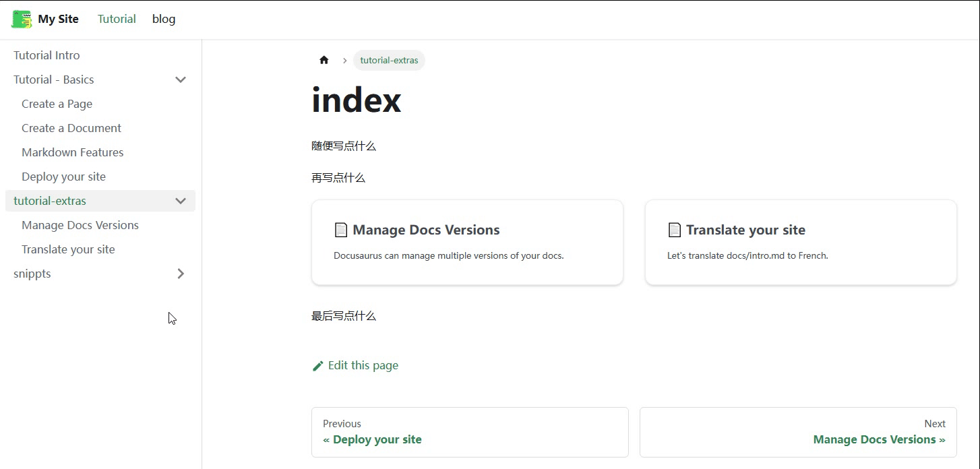Click the Edit this page pencil icon
This screenshot has height=469, width=980.
[318, 366]
